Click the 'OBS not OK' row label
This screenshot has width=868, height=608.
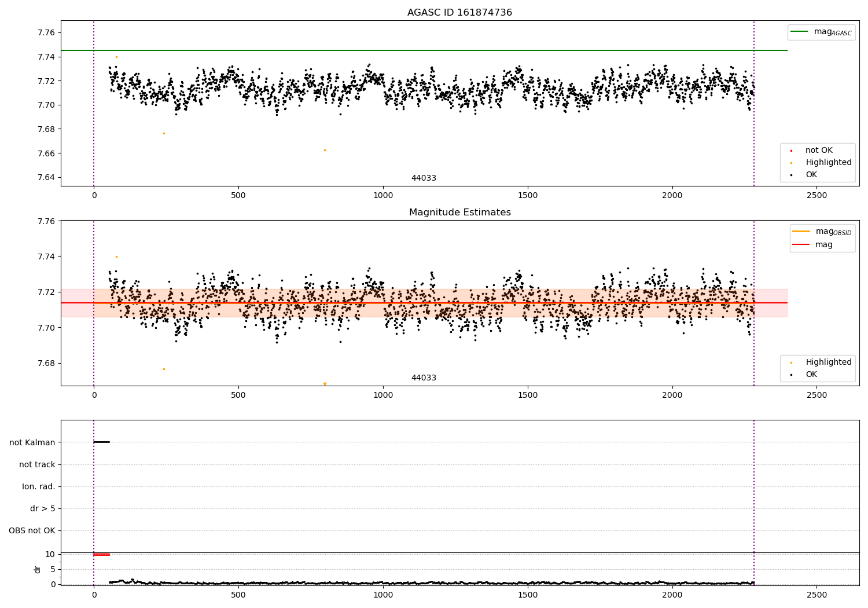tap(32, 530)
